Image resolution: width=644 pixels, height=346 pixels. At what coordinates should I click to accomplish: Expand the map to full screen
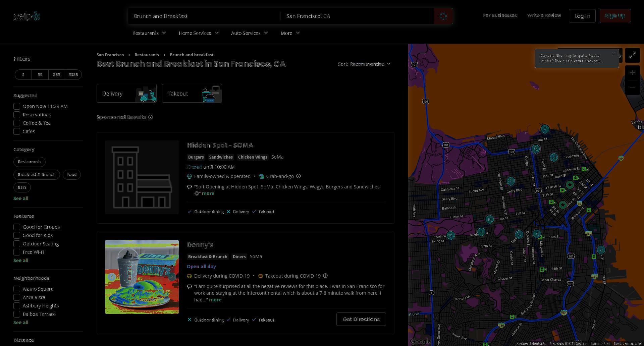(633, 55)
